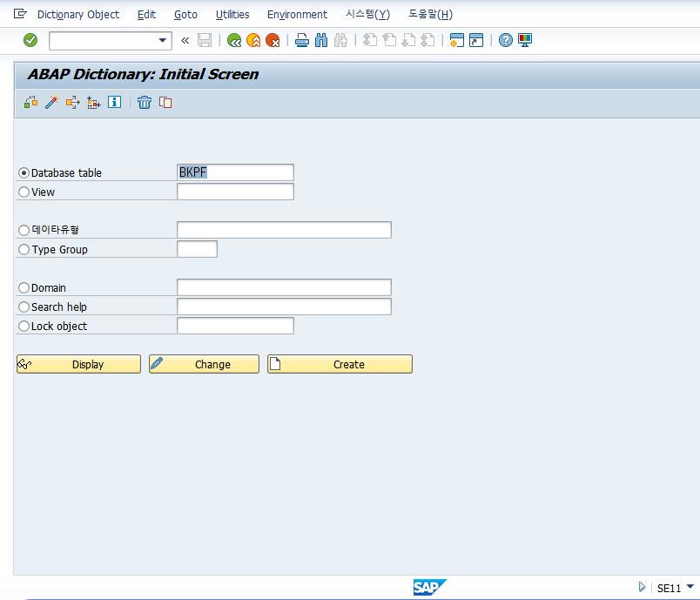This screenshot has width=700, height=600.
Task: Click the Last Page icon
Action: [x=427, y=40]
